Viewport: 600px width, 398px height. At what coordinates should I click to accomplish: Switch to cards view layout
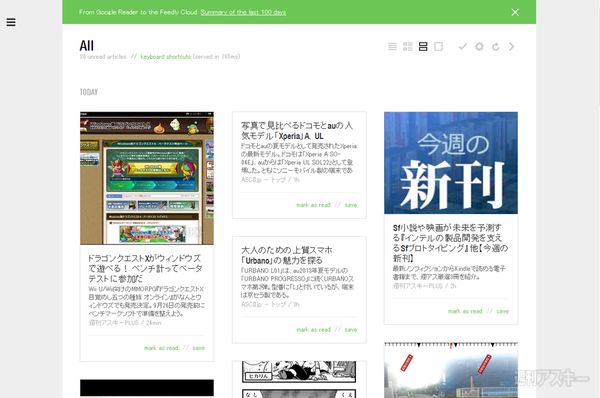[423, 47]
